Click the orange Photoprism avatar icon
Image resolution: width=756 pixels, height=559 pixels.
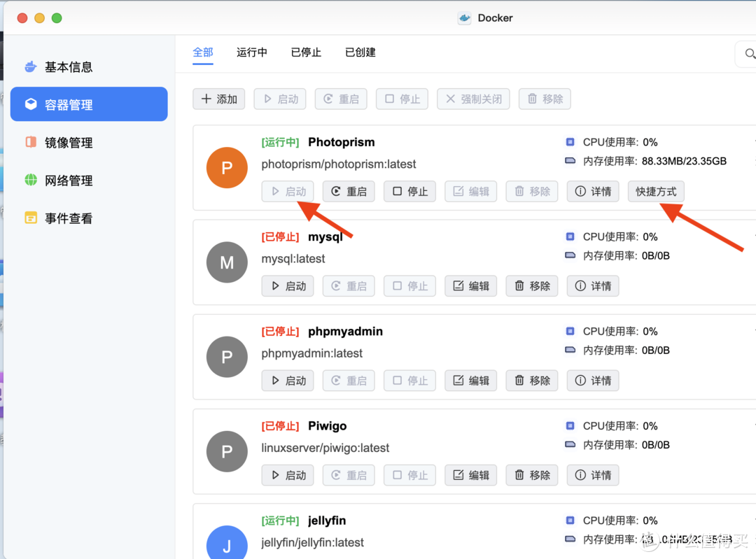pos(227,168)
